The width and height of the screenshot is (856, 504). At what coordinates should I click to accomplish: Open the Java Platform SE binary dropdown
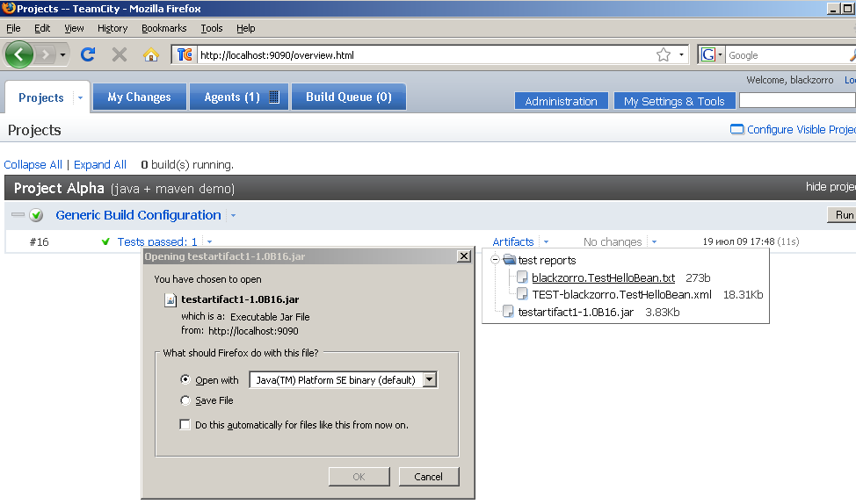(430, 380)
